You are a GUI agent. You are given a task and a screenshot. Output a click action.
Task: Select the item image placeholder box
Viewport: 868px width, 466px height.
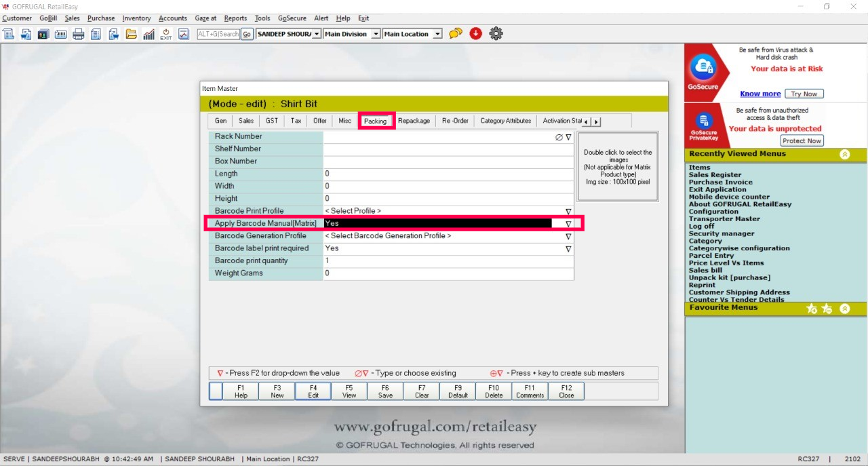[618, 166]
